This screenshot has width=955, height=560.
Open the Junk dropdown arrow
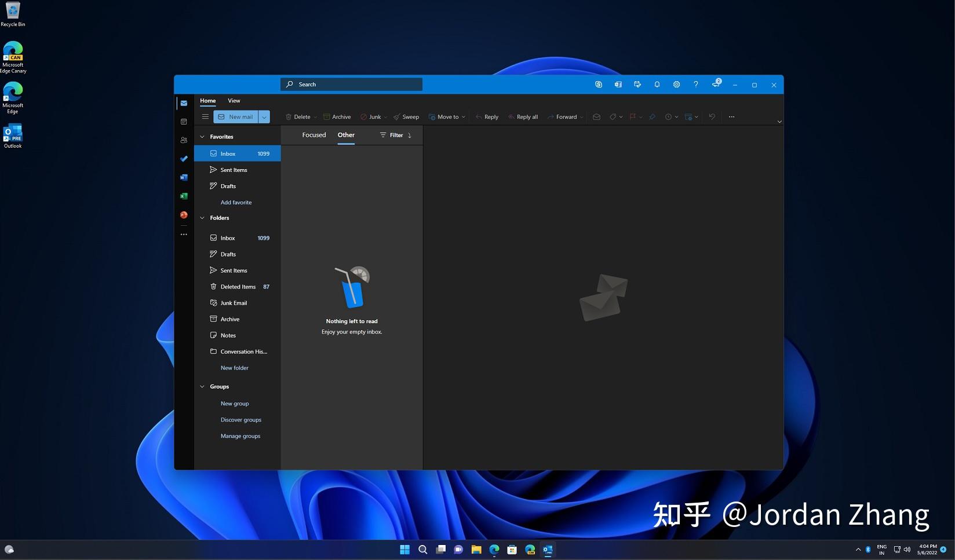[x=385, y=117]
